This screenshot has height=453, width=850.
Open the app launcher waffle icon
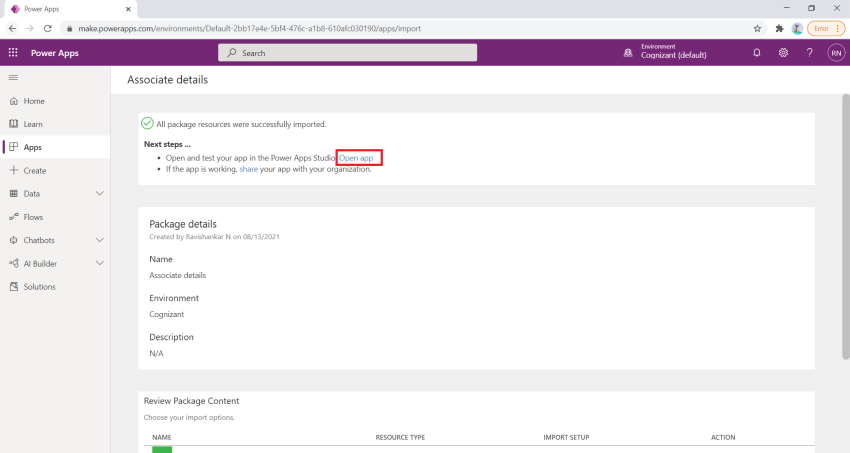coord(13,53)
